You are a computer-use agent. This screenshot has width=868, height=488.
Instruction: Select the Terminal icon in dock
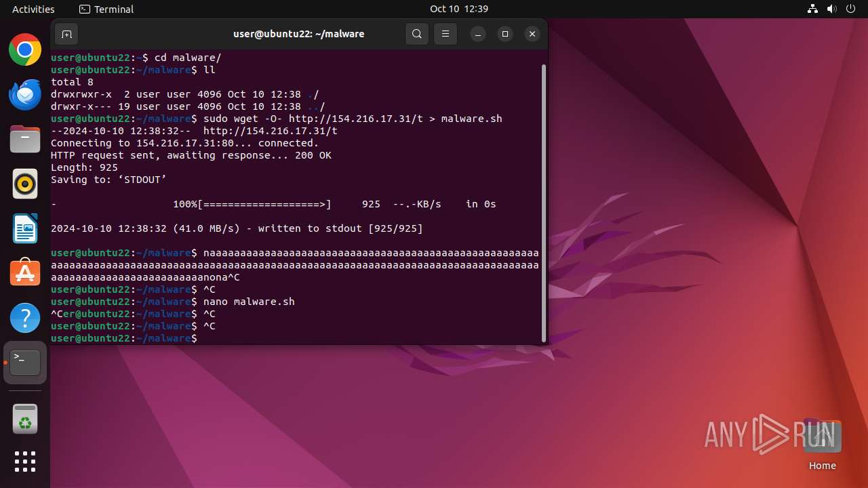pyautogui.click(x=25, y=363)
